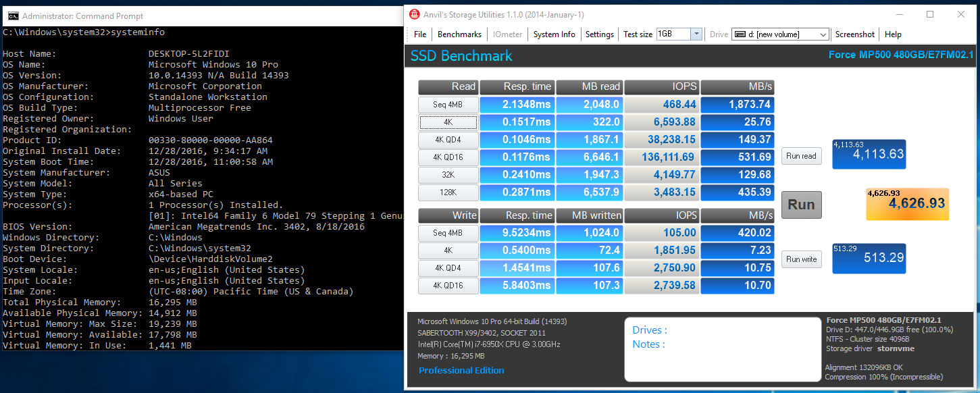Click the Force MP500 480GB/E7FM02.1 header label
Viewport: 980px width, 393px height.
click(901, 55)
